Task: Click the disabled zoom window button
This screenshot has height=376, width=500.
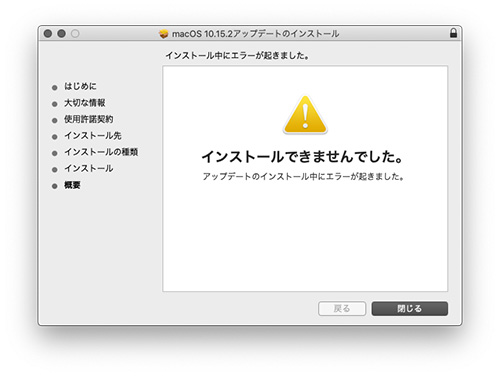Action: [x=75, y=33]
